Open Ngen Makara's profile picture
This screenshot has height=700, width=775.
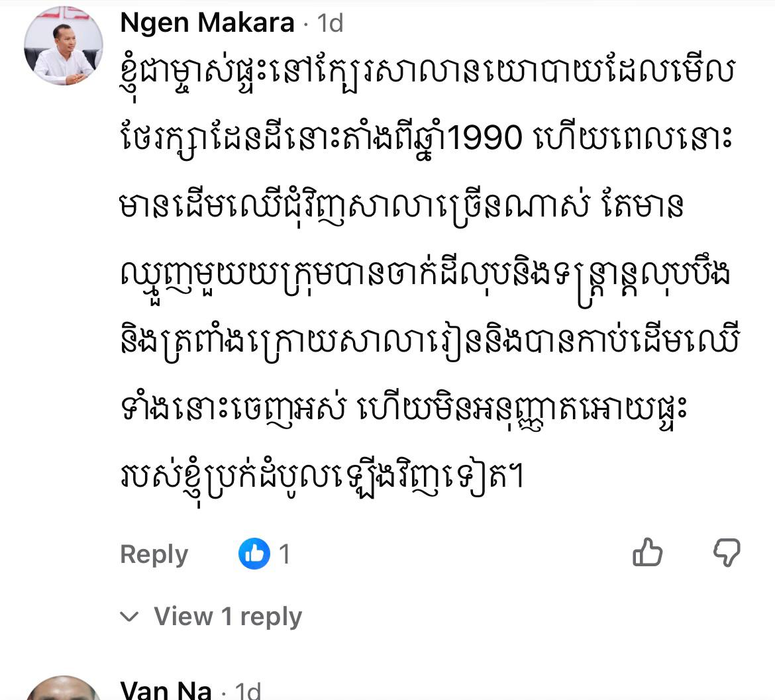[64, 46]
